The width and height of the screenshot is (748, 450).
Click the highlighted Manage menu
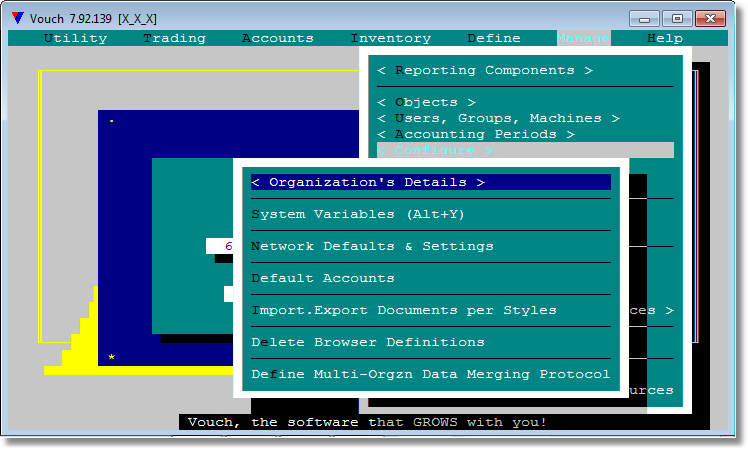coord(583,38)
